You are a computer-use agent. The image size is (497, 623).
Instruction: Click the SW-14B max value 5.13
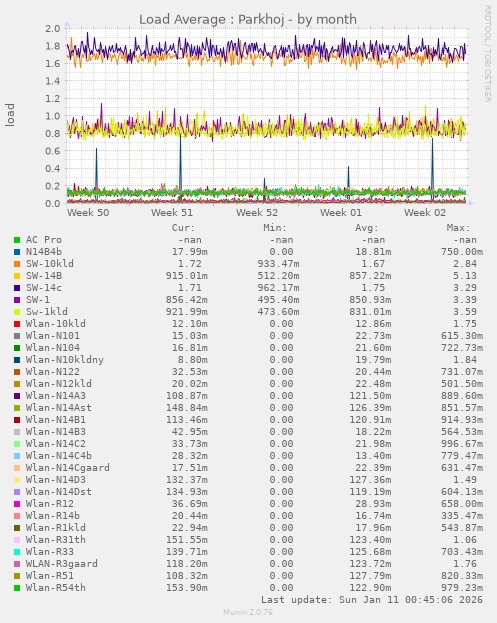pos(465,276)
